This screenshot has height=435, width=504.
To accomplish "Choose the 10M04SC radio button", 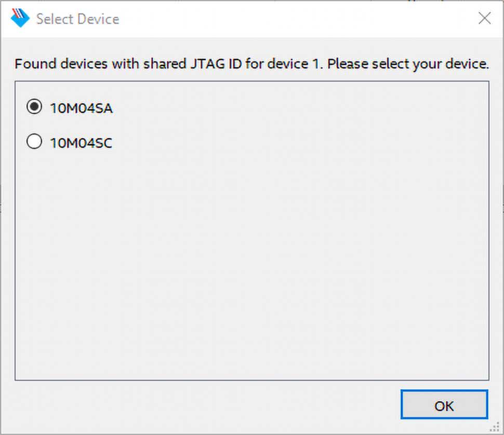I will (34, 142).
